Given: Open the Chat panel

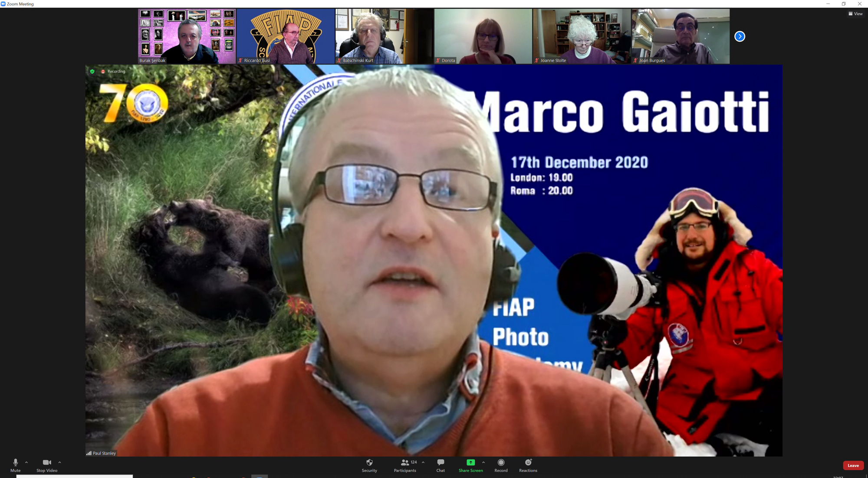Looking at the screenshot, I should pyautogui.click(x=441, y=465).
